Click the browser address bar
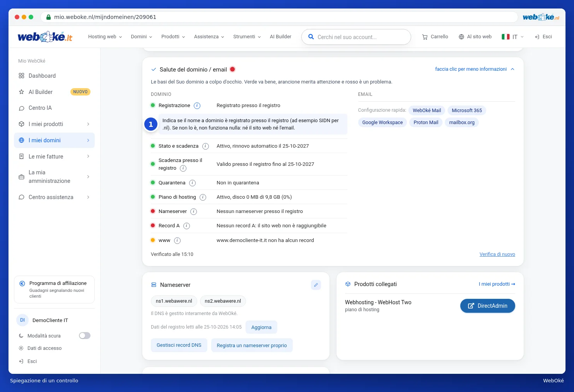Image resolution: width=574 pixels, height=392 pixels. click(x=279, y=17)
